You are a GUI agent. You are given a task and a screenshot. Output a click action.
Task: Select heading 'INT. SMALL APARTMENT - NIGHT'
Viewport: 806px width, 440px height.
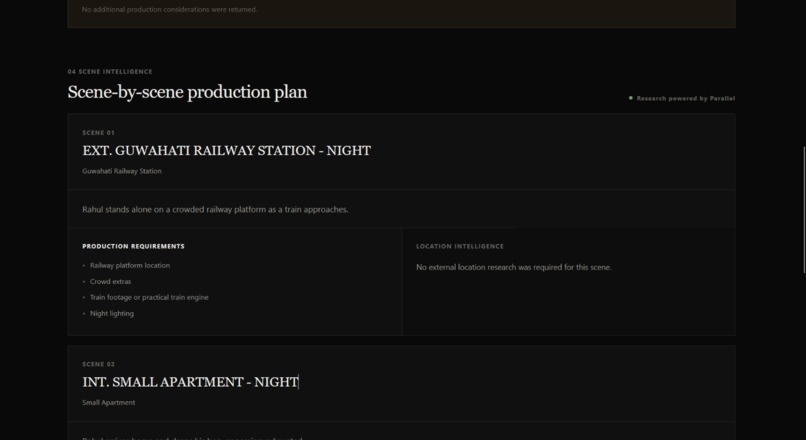tap(190, 382)
